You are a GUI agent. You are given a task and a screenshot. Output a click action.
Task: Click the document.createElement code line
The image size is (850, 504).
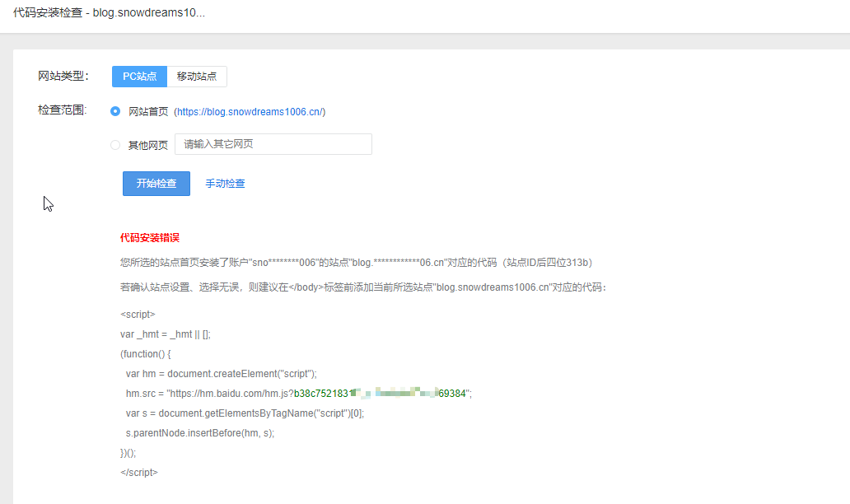click(221, 373)
